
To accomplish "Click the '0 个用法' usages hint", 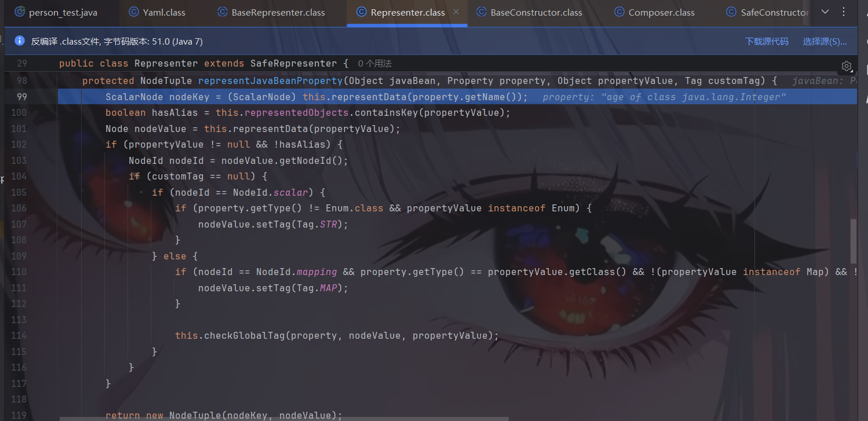I will point(375,64).
